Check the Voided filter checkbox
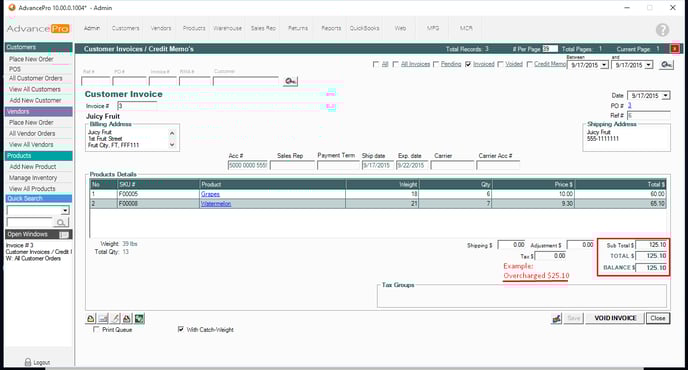 click(x=500, y=64)
